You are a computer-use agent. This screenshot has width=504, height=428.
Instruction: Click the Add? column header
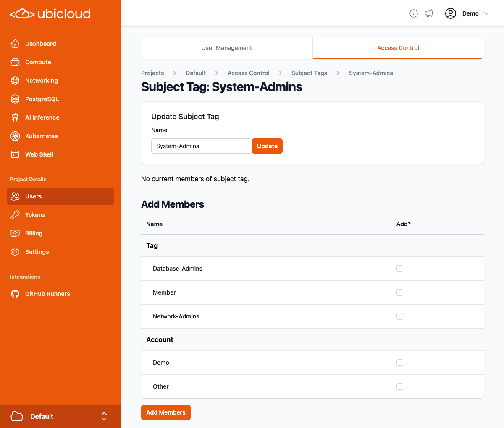(404, 224)
